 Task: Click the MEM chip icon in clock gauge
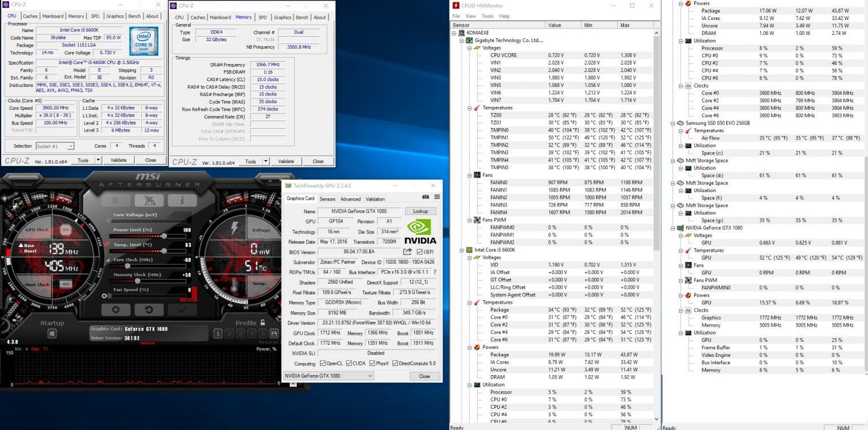(65, 284)
